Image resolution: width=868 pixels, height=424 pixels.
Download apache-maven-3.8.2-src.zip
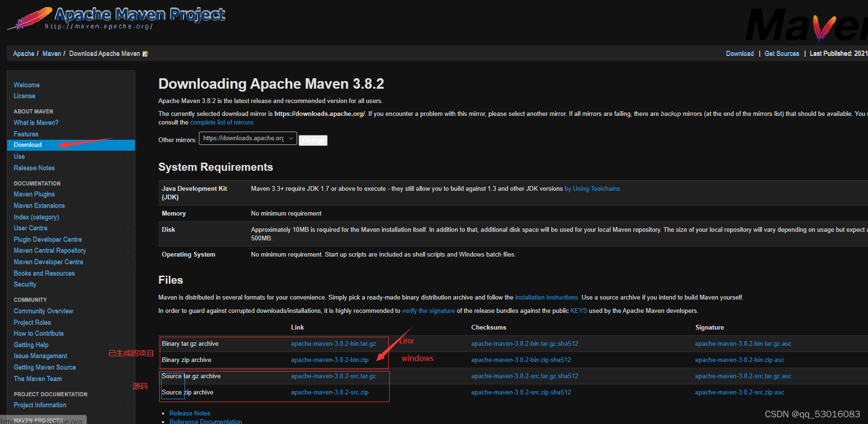330,393
